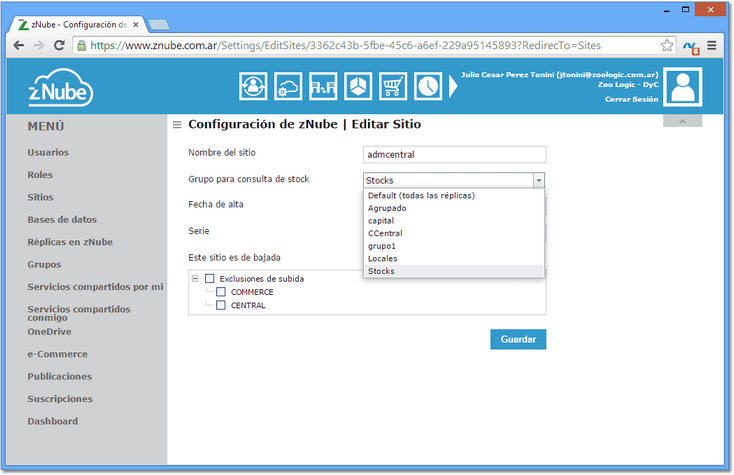Open a new browser tab
Screen dimensions: 734x475
tap(158, 24)
